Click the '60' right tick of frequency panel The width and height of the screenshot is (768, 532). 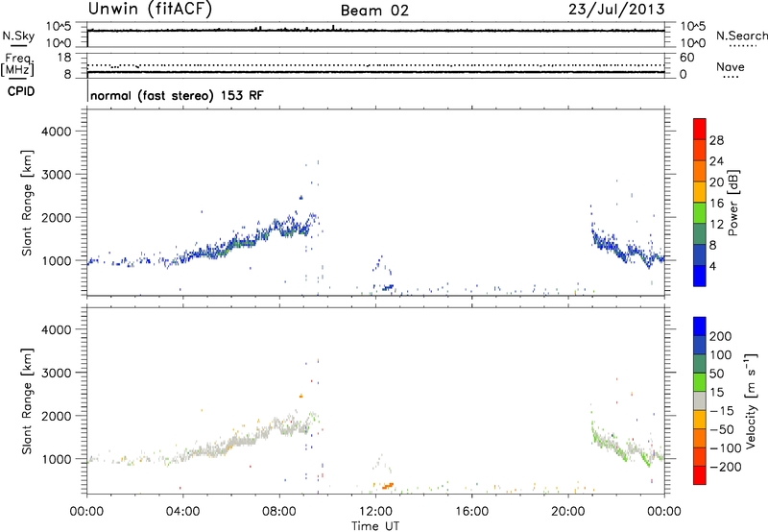[x=686, y=58]
